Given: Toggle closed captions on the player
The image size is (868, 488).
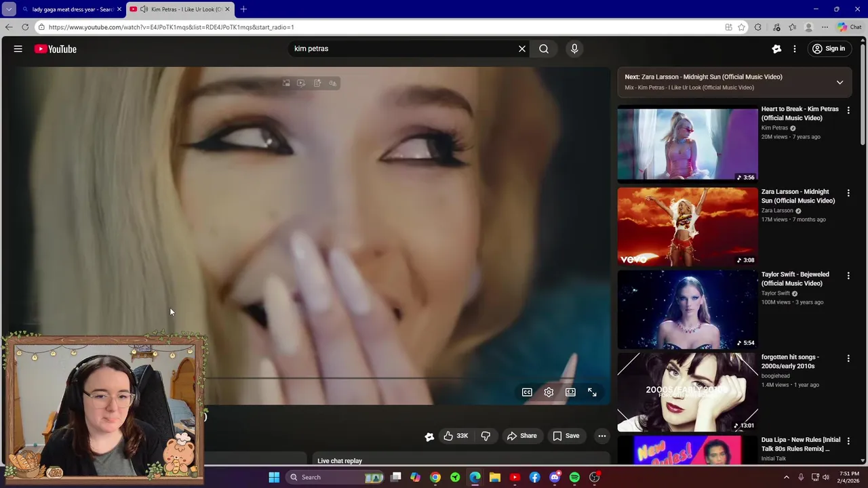Looking at the screenshot, I should (x=527, y=392).
